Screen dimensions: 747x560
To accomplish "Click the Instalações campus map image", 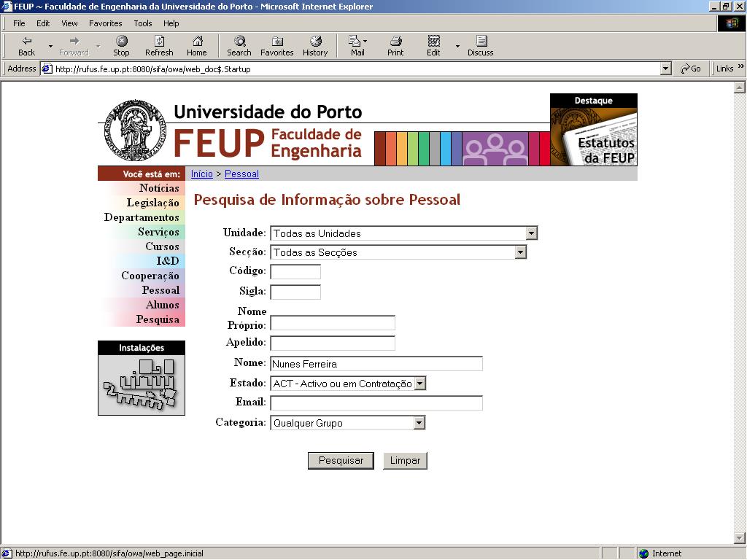I will click(142, 385).
